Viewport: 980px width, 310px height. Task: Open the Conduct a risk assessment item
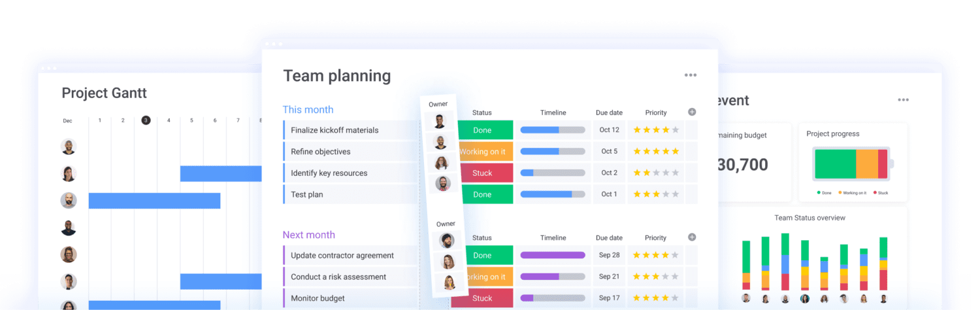click(x=338, y=277)
